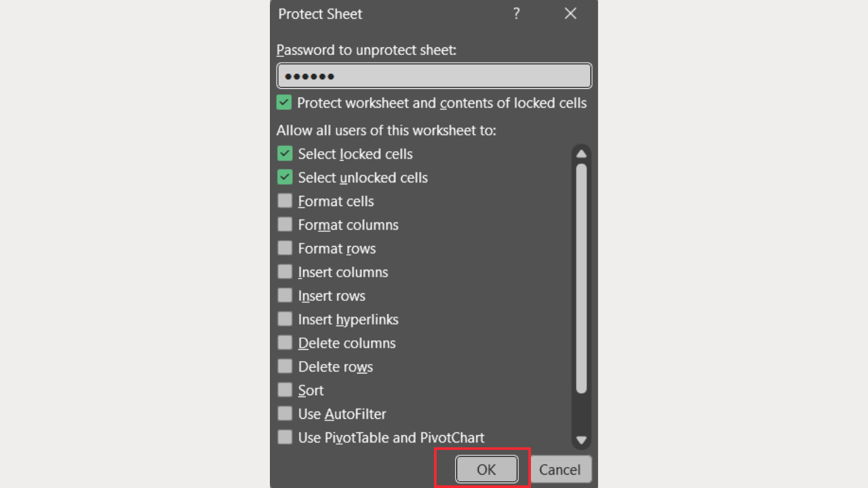The width and height of the screenshot is (868, 488).
Task: Enable the Format cells permission
Action: [285, 201]
